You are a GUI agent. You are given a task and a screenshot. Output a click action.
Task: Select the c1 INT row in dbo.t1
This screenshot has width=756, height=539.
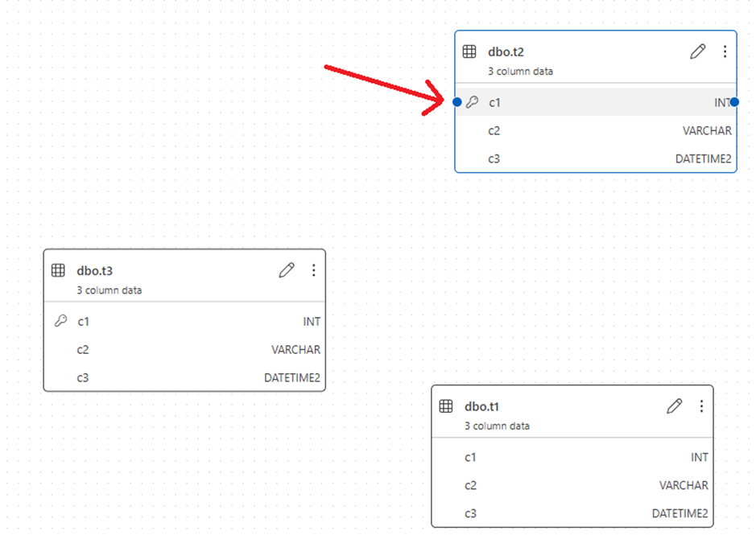tap(572, 457)
